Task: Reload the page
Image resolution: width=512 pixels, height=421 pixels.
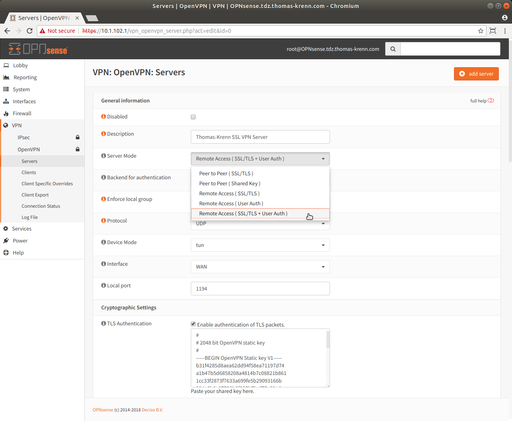Action: [x=29, y=31]
